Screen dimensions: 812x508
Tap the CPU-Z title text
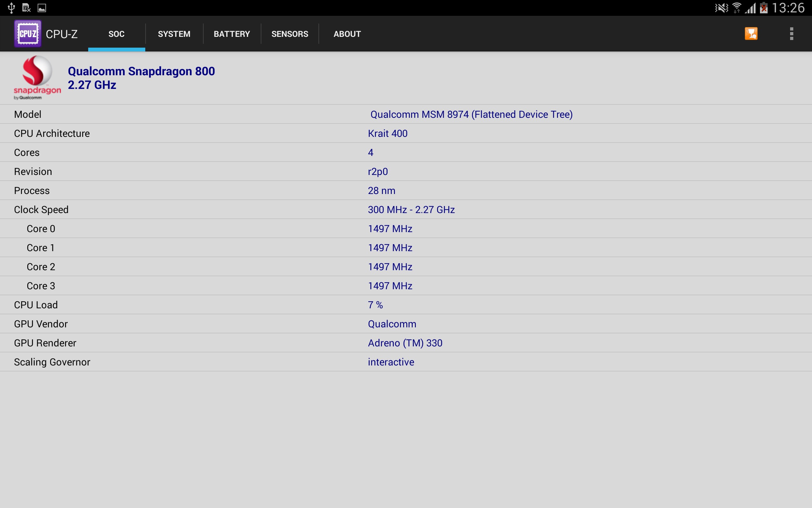(x=62, y=34)
